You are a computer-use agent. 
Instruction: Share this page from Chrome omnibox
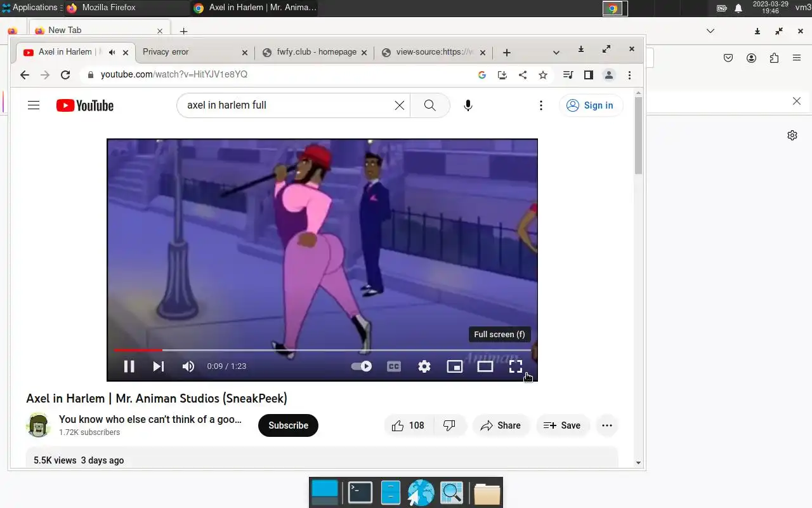(x=523, y=75)
